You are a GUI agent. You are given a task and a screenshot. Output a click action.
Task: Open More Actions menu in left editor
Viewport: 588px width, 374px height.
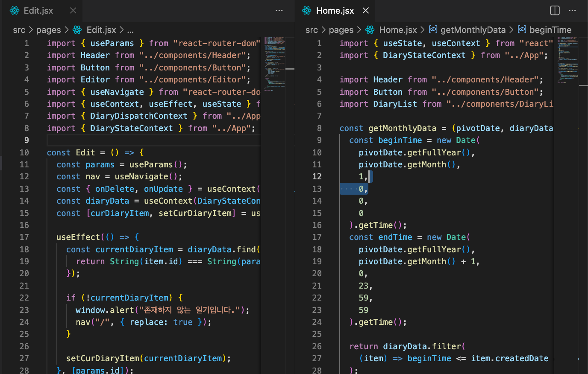tap(279, 11)
